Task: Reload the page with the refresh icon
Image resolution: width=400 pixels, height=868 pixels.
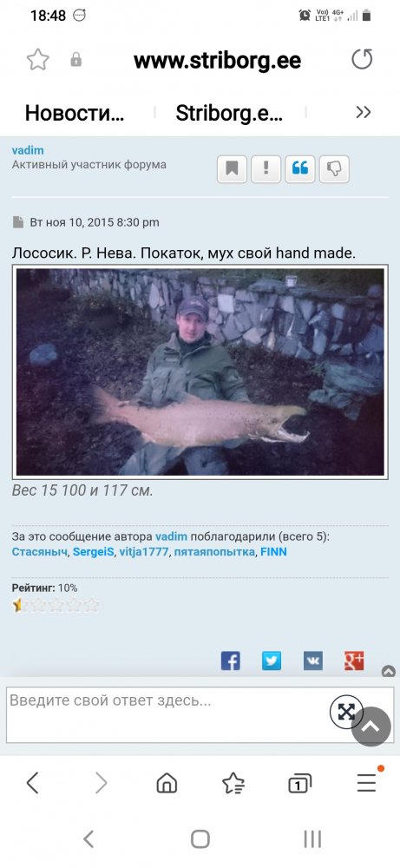Action: point(362,59)
